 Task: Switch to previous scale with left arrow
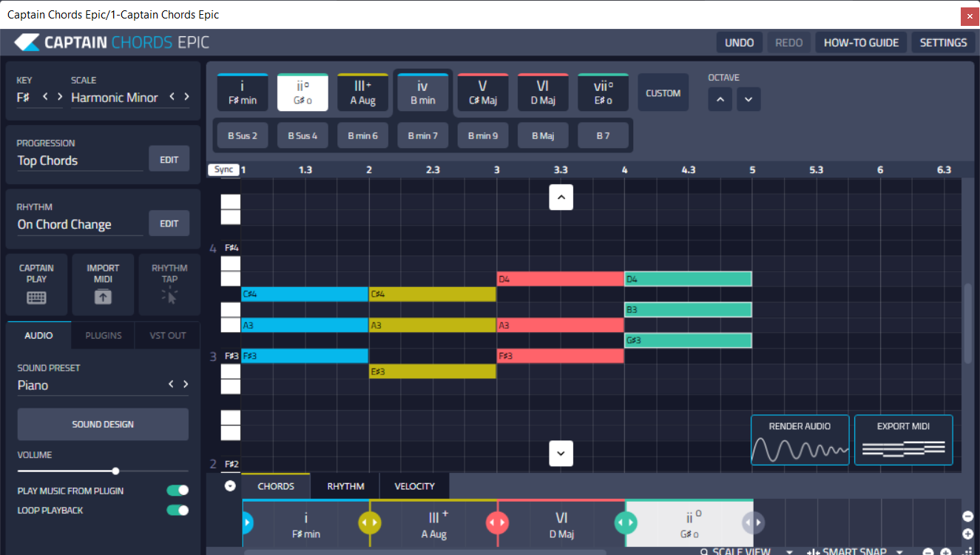click(172, 97)
